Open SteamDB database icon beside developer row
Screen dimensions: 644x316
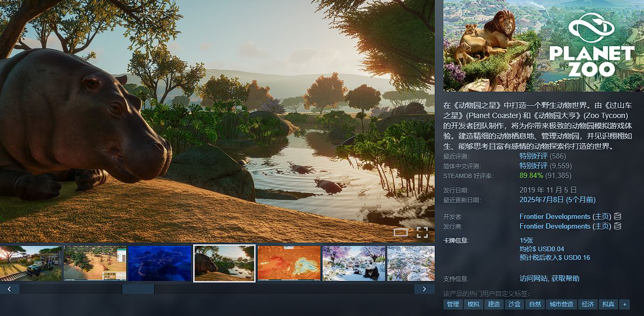pos(618,216)
